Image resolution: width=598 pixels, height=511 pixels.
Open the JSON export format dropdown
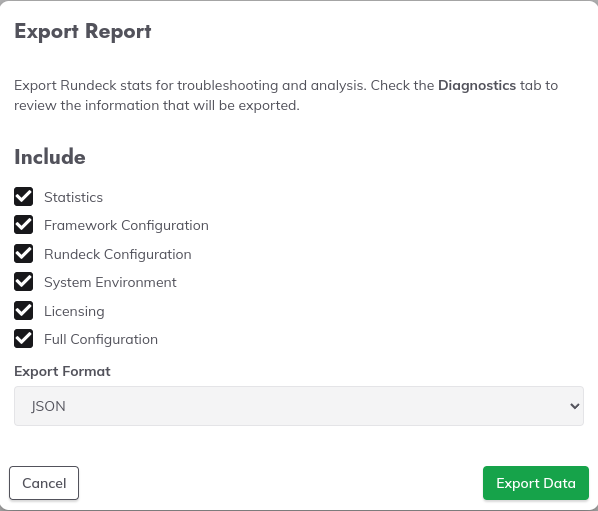[299, 406]
